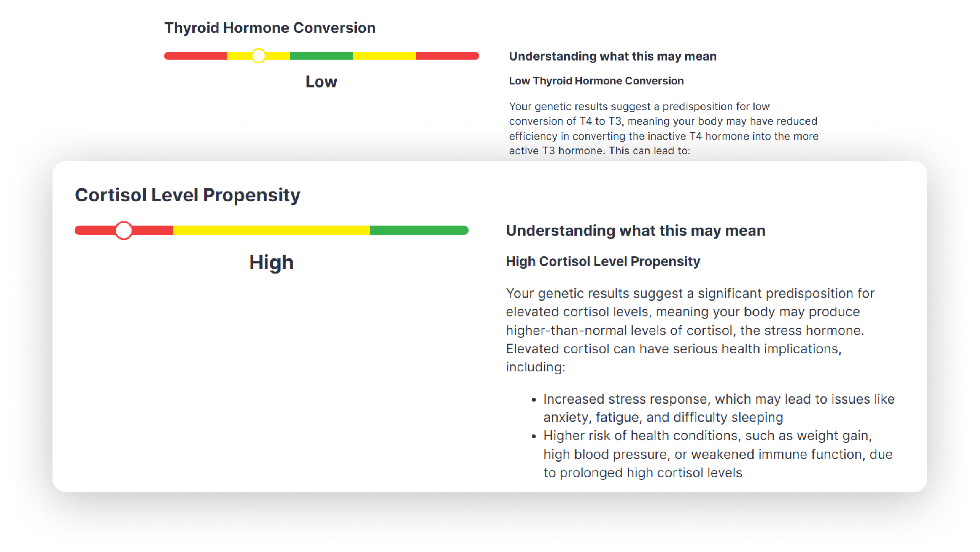Click the paragraph about T4 to T3 conversion

(x=663, y=129)
